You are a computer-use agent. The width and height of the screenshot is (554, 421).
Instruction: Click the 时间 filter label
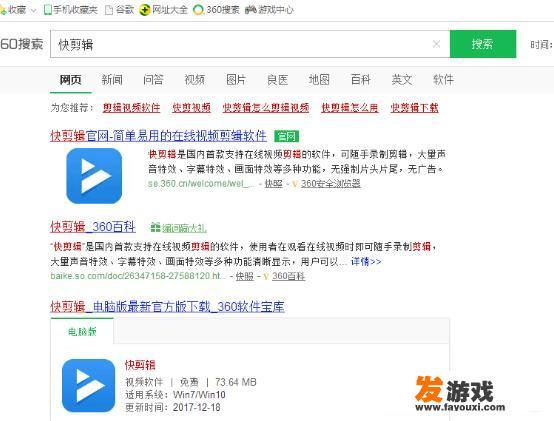click(541, 45)
